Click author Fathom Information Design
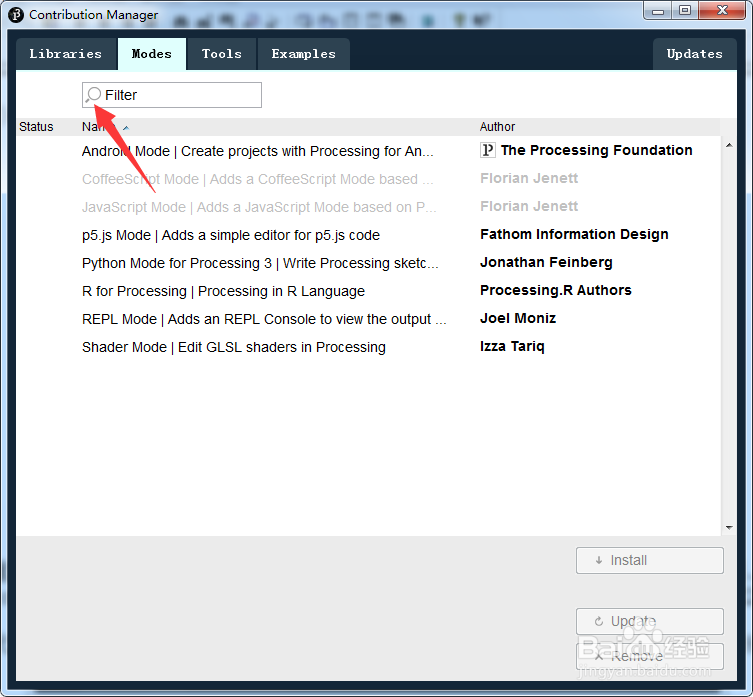Image resolution: width=753 pixels, height=697 pixels. click(574, 234)
